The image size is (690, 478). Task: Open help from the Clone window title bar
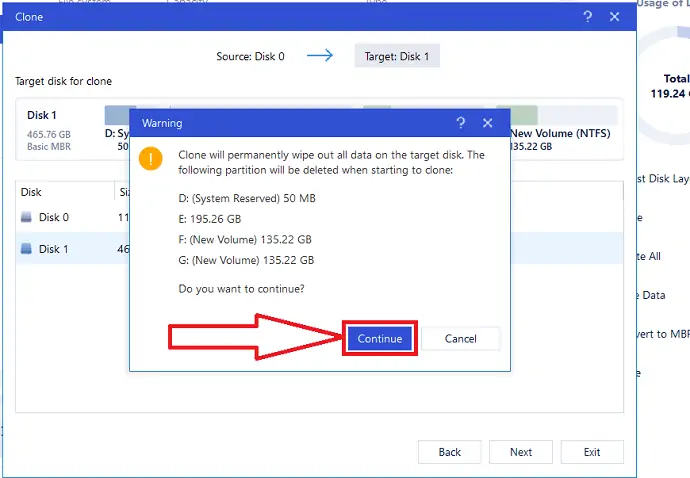point(586,17)
